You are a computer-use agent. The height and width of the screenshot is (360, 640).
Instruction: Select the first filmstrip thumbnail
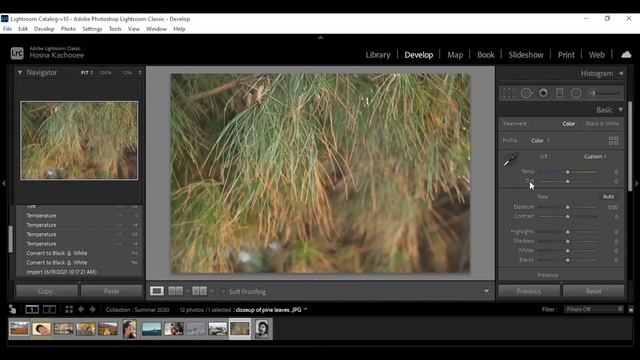(x=19, y=329)
